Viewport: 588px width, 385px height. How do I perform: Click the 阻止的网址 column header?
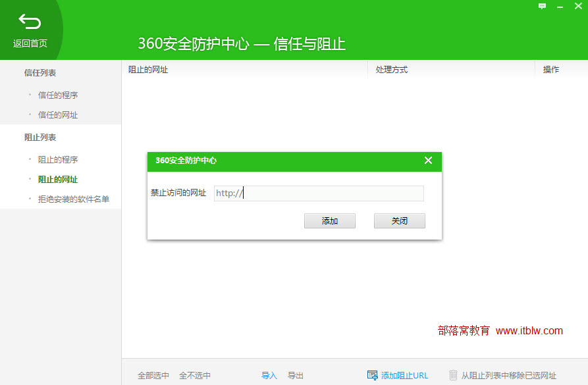coord(148,70)
